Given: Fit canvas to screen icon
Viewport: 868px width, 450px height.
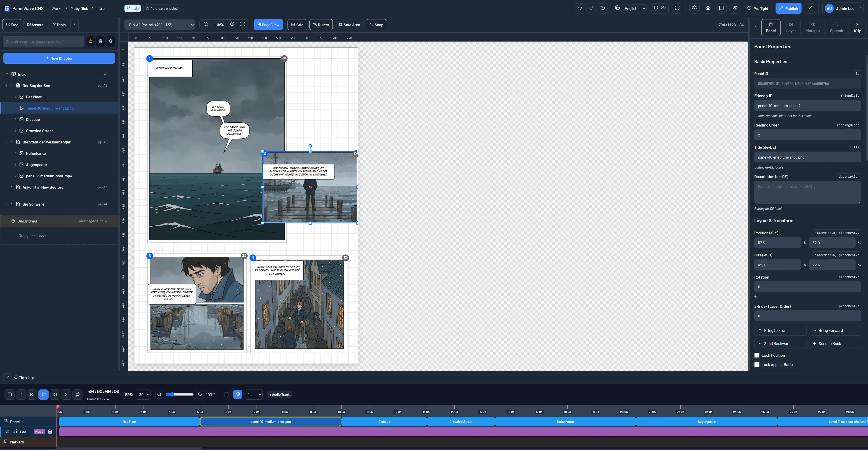Looking at the screenshot, I should 243,25.
